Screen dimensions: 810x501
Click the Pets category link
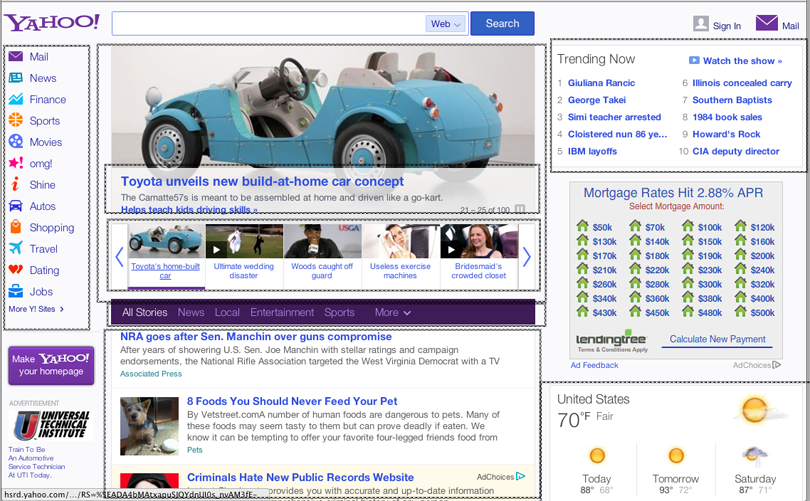(194, 450)
